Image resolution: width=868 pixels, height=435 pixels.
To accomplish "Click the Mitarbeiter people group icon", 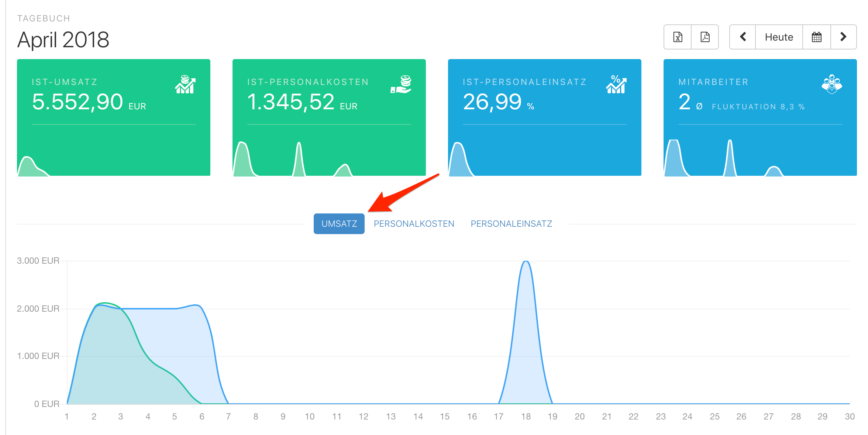I will [x=832, y=85].
